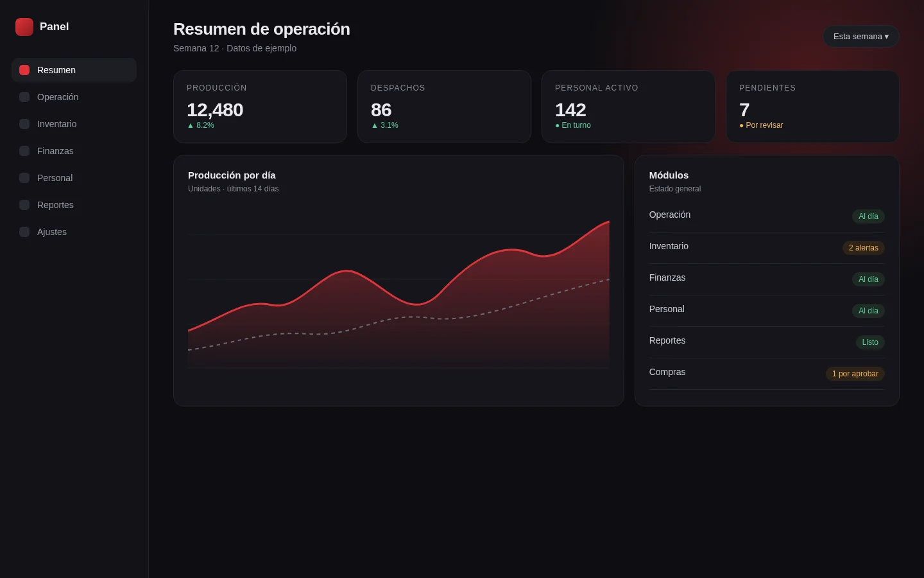Viewport: 924px width, 578px height.
Task: Click the square icon beside Finanzas in sidebar
Action: [24, 151]
